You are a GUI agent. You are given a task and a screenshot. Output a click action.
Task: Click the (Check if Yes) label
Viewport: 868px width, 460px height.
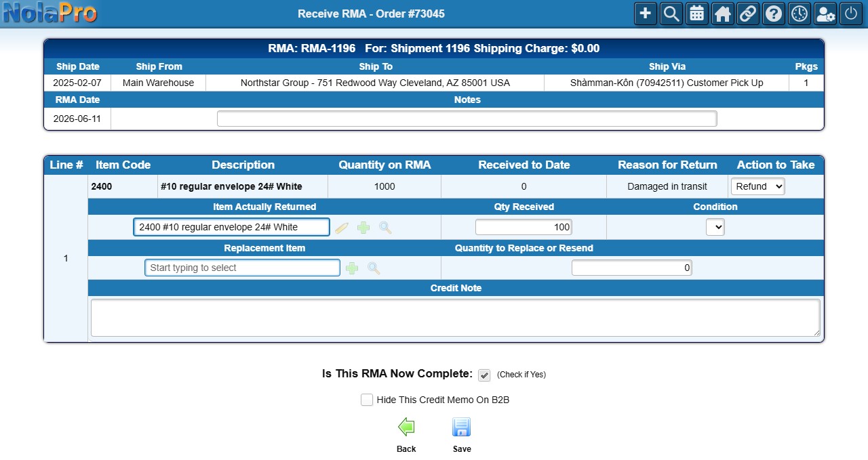click(521, 375)
